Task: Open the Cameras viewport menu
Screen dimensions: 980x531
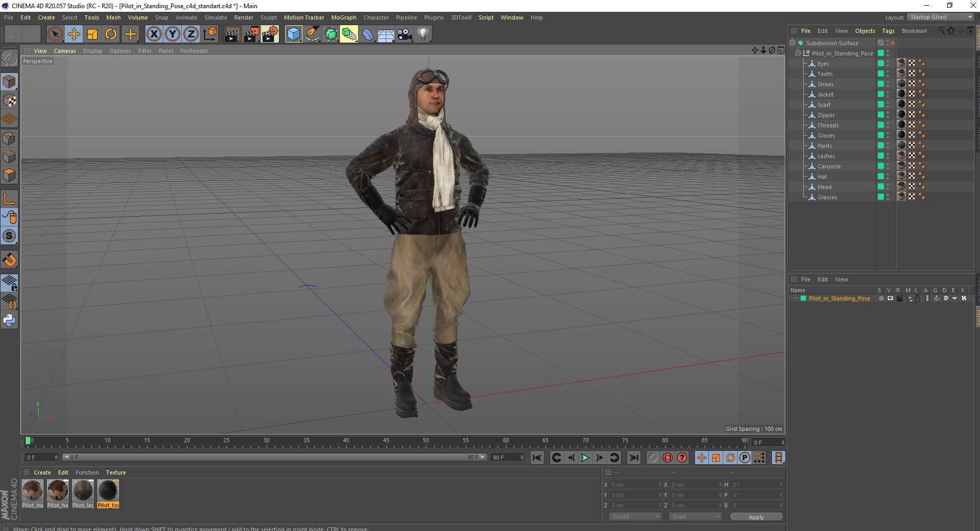Action: (x=65, y=51)
